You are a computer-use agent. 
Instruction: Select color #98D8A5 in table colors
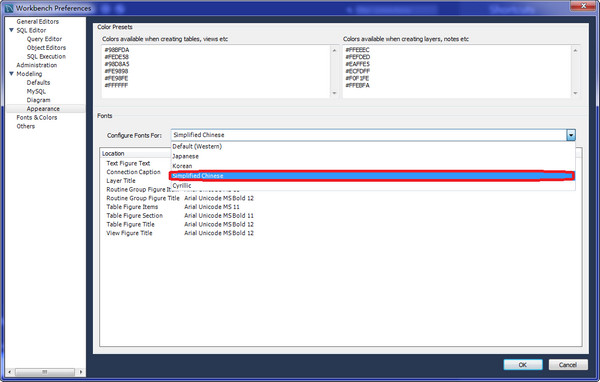pyautogui.click(x=117, y=64)
